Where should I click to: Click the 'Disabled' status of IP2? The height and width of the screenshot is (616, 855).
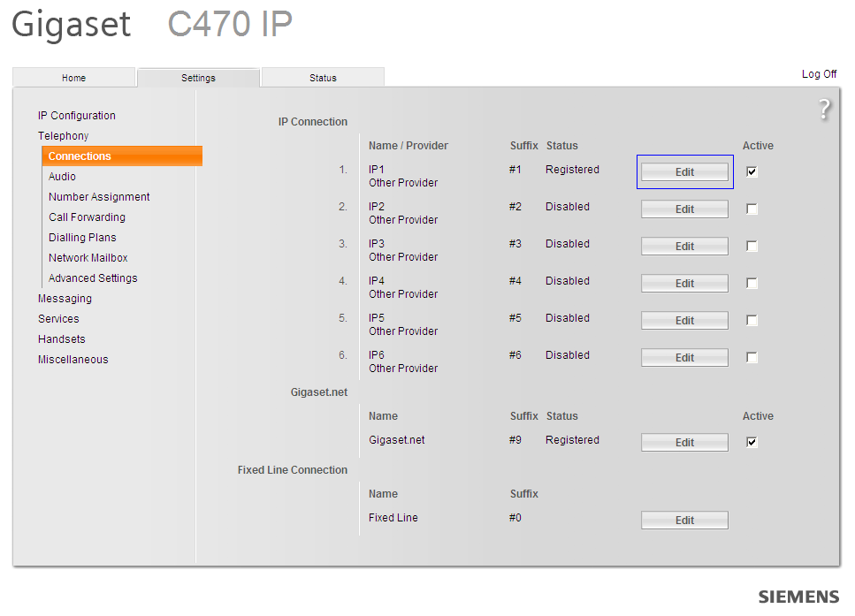568,207
